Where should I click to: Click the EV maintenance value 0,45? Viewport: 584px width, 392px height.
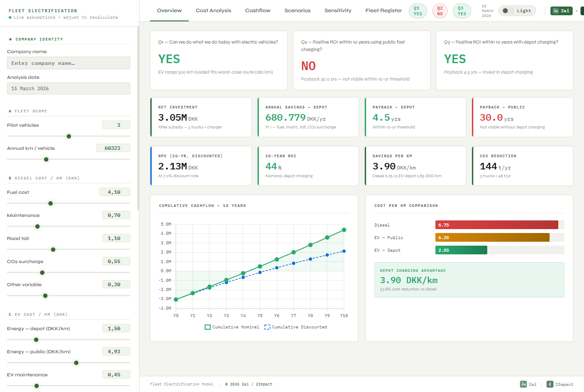(116, 375)
